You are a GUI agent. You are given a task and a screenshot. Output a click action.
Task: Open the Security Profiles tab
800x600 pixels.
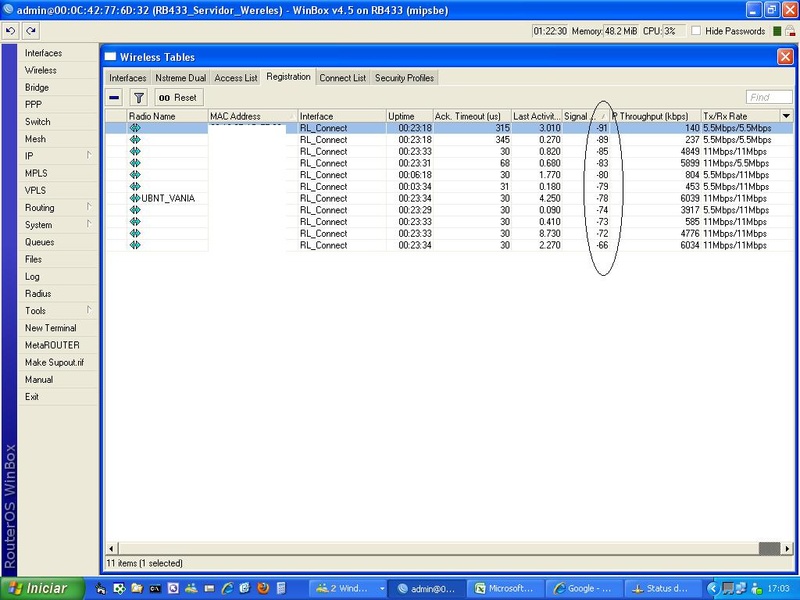(x=404, y=78)
